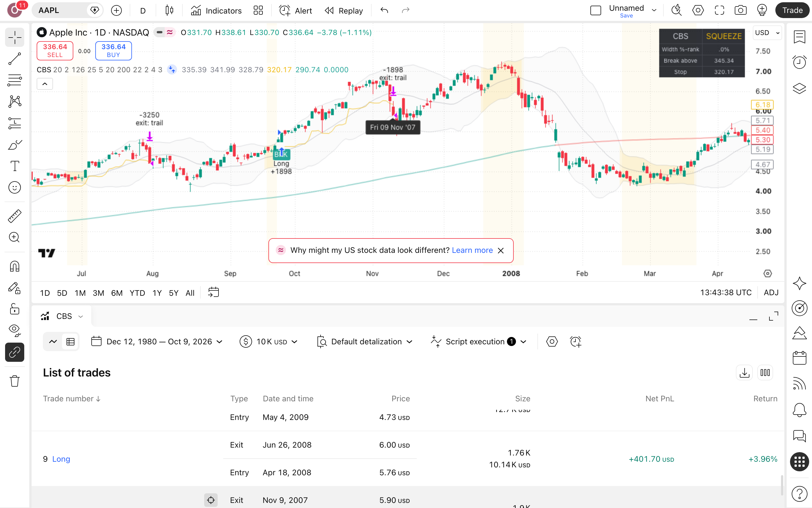Open the object tree layers panel

[800, 88]
